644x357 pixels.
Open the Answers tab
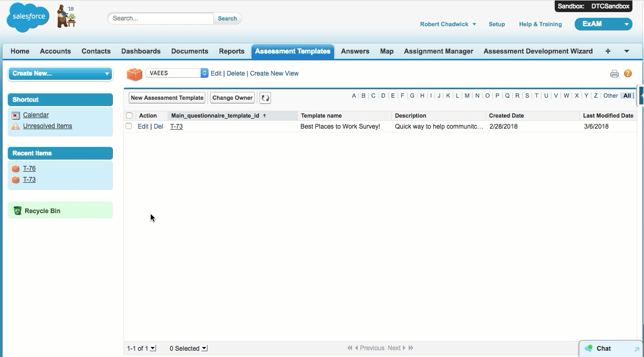coord(355,51)
